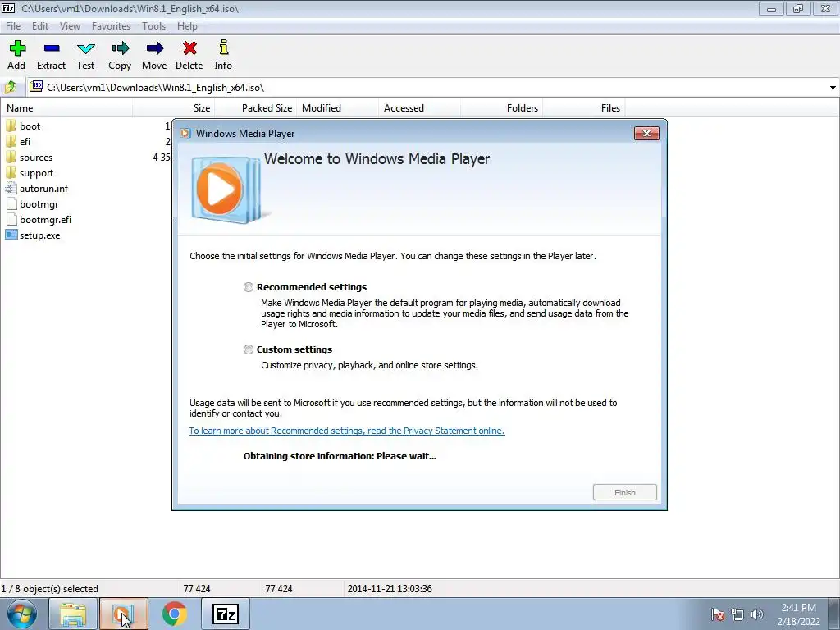Click 'Obtaining store information: Please wait...' text

point(340,456)
